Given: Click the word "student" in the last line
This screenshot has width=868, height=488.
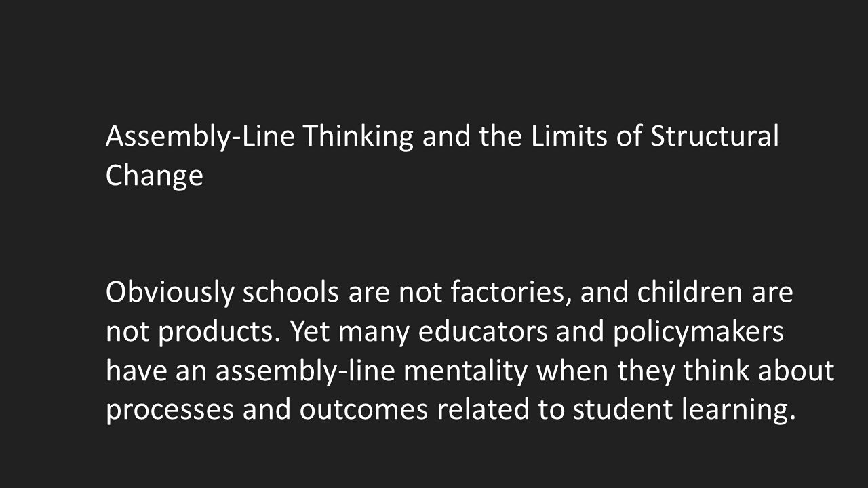Looking at the screenshot, I should coord(623,411).
